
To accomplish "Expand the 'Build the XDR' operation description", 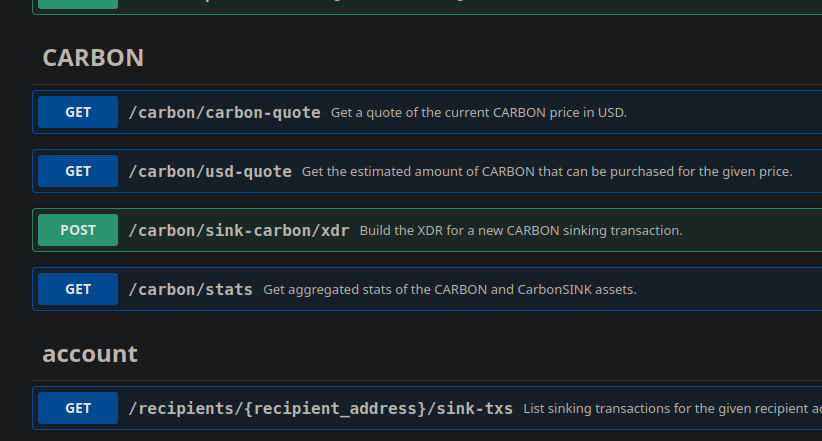I will 520,230.
